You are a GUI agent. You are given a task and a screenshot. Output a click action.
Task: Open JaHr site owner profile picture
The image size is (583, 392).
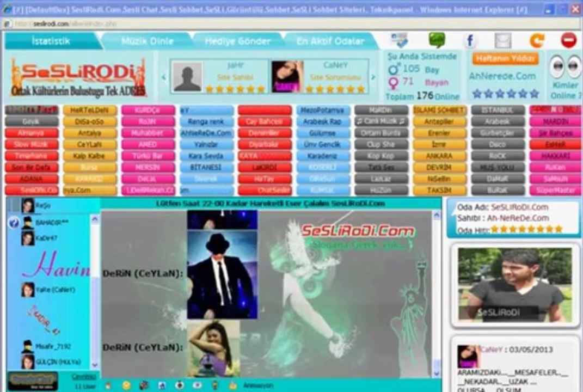click(188, 77)
